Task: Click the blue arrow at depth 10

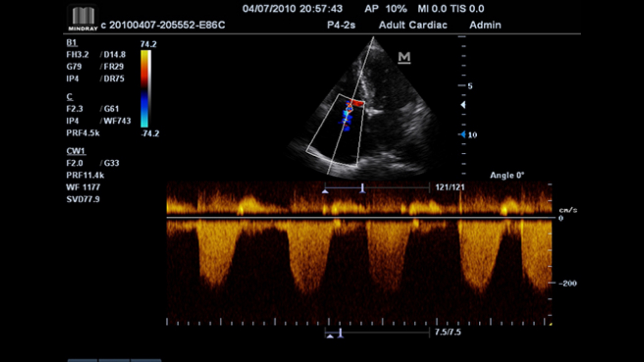Action: click(462, 135)
